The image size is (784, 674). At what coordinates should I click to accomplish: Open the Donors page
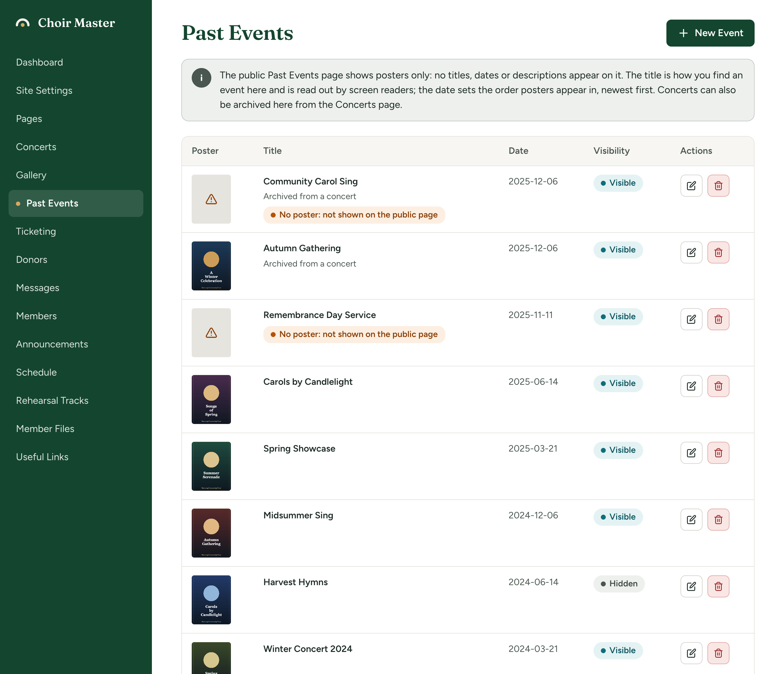click(x=76, y=259)
